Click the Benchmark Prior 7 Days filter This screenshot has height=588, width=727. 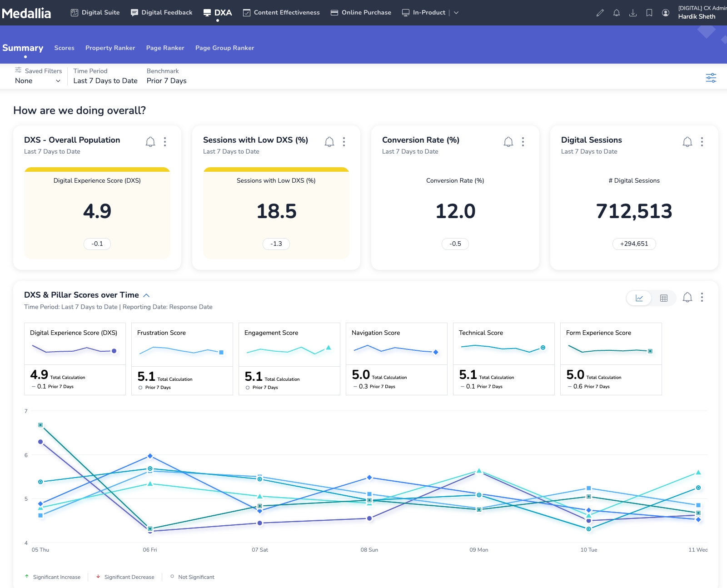166,81
